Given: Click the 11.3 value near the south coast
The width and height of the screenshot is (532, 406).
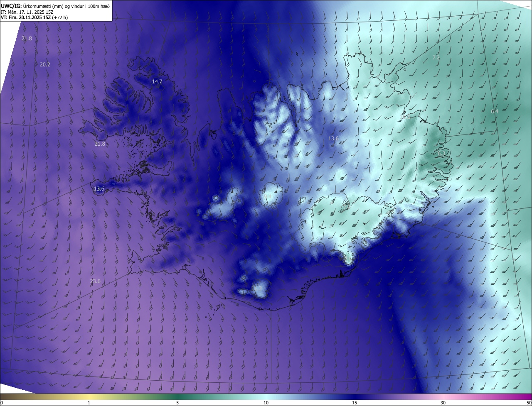Looking at the screenshot, I should click(x=257, y=288).
